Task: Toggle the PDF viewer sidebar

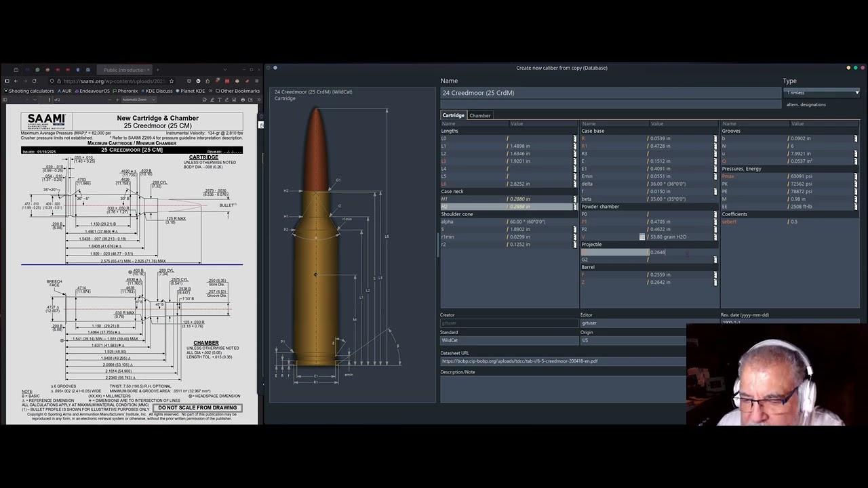Action: (5, 100)
